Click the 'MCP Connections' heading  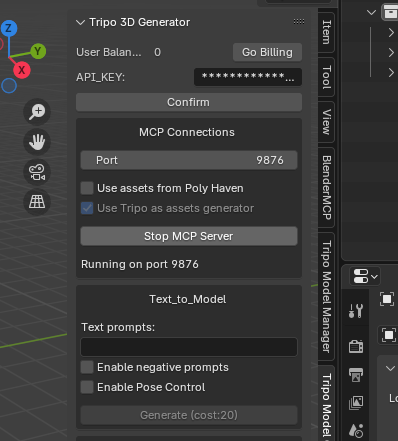187,132
